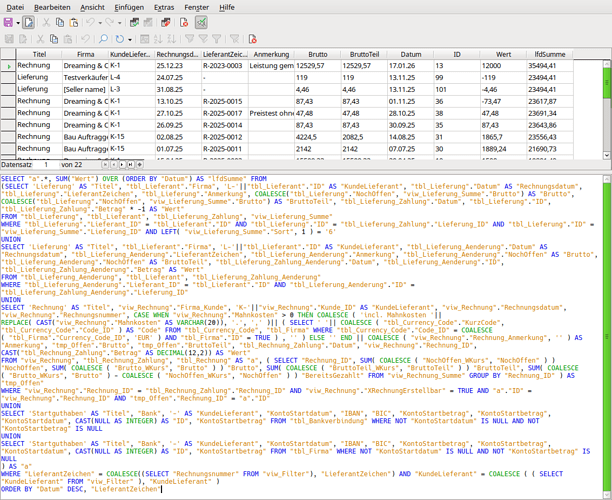The height and width of the screenshot is (500, 612).
Task: Click the Anmerkung cell 'Leistung gem'
Action: [x=271, y=66]
